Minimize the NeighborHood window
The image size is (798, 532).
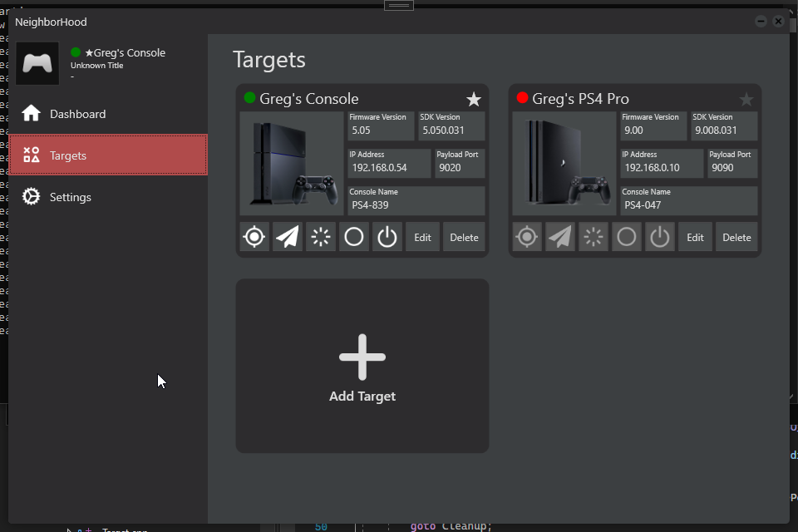(x=761, y=21)
